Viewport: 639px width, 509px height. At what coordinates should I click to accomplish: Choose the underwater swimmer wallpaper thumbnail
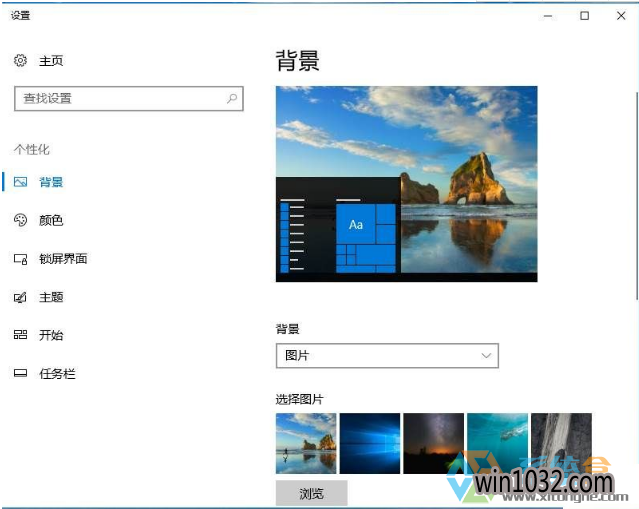coord(497,442)
